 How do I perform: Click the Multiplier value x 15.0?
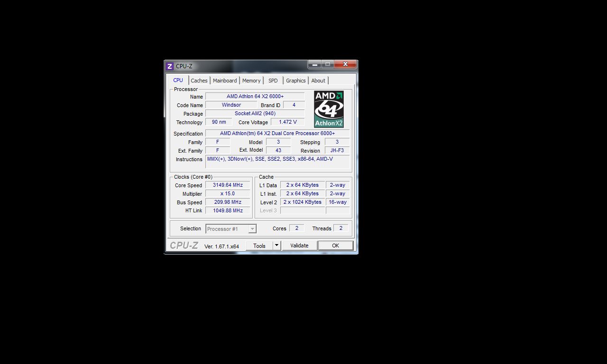pyautogui.click(x=228, y=194)
